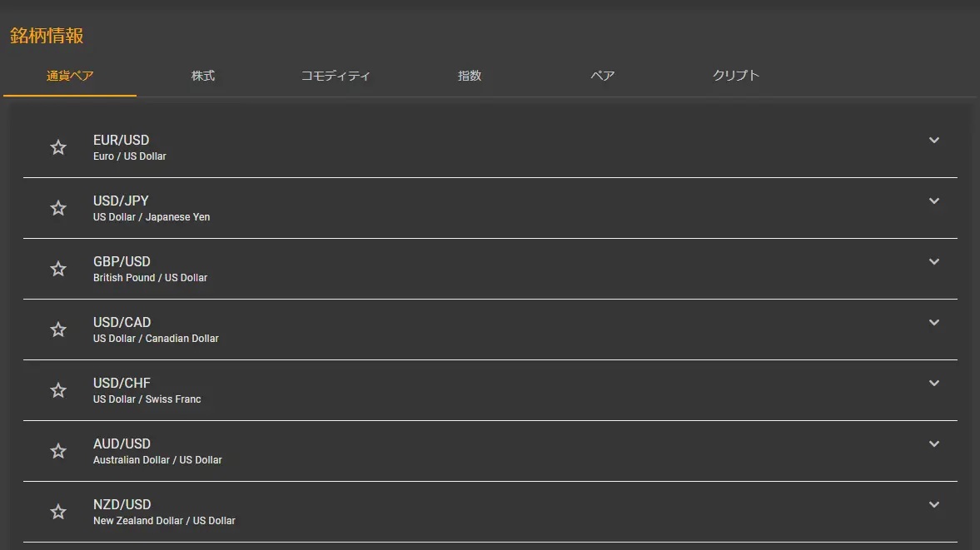The width and height of the screenshot is (980, 550).
Task: Expand the USD/JPY row chevron
Action: tap(933, 201)
